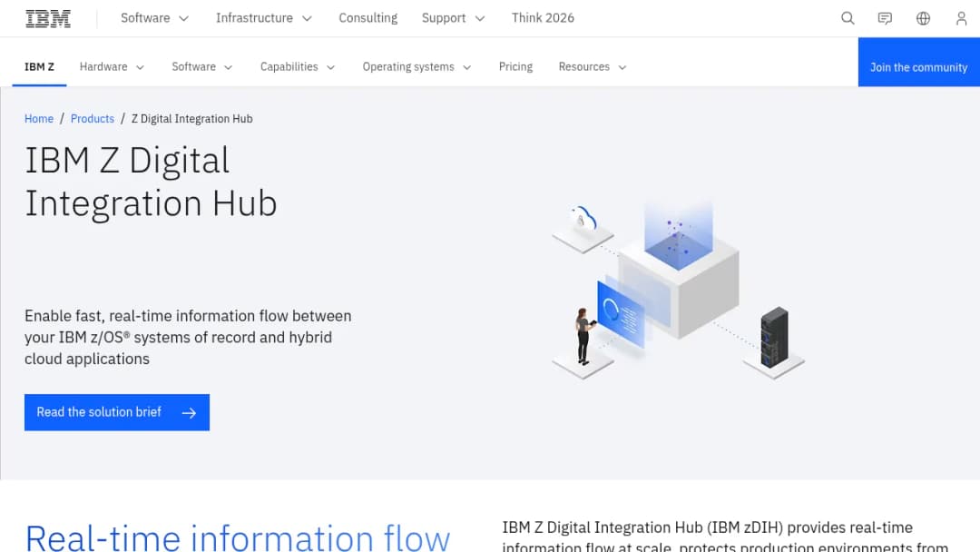Expand the Support dropdown menu

pyautogui.click(x=453, y=18)
